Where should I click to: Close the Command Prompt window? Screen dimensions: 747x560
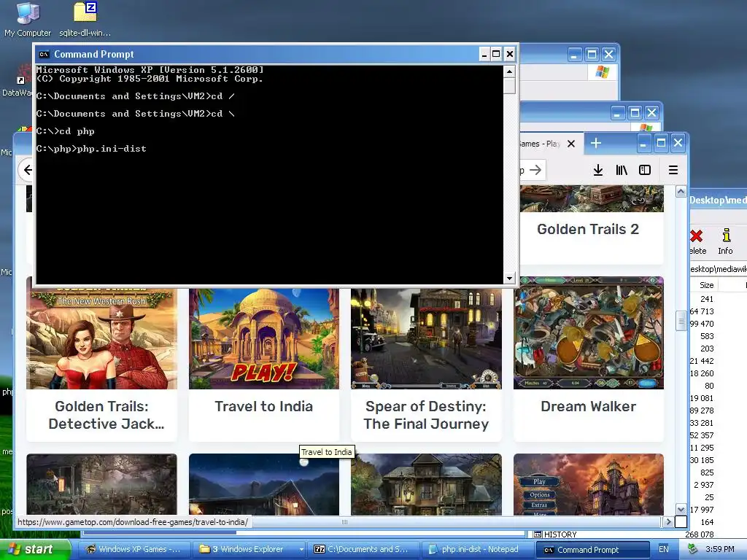pyautogui.click(x=510, y=54)
